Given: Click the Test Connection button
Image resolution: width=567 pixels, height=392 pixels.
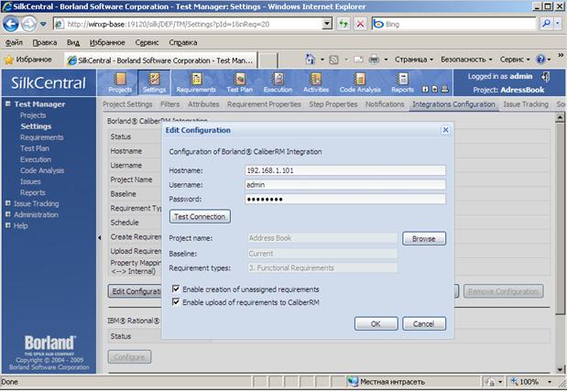Looking at the screenshot, I should pos(200,217).
